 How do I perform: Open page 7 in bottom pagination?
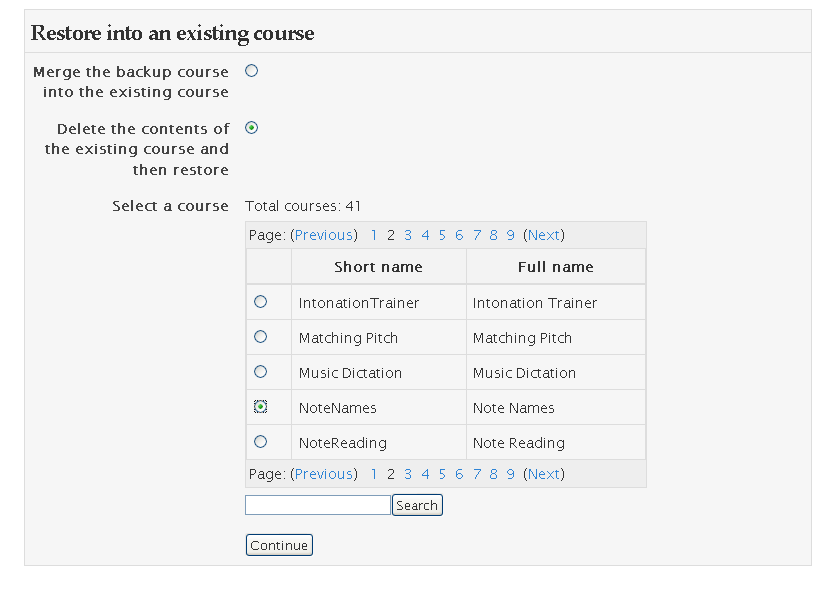(477, 474)
